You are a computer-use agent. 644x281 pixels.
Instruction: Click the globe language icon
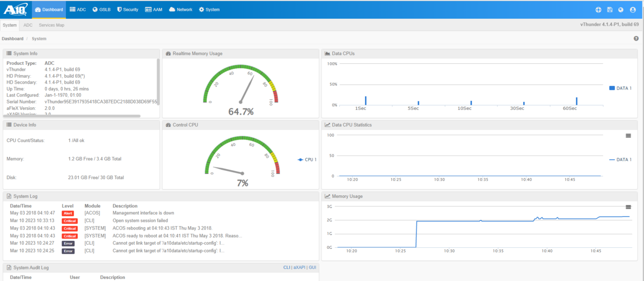[621, 10]
